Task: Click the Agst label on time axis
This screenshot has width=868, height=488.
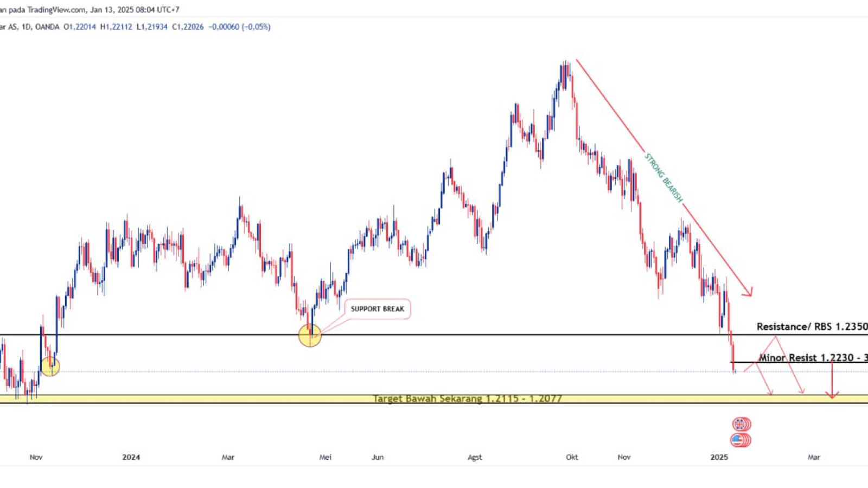Action: (475, 457)
